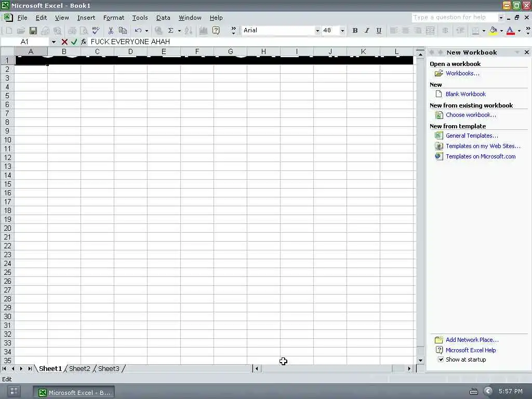This screenshot has height=399, width=532.
Task: Open the Format menu
Action: click(x=114, y=18)
